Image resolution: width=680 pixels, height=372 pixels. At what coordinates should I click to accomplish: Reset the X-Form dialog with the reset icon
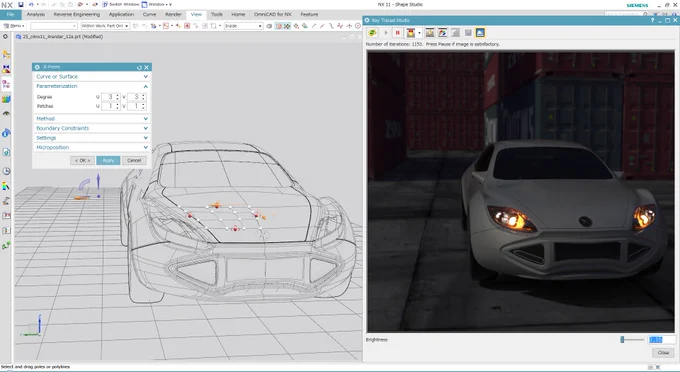coord(139,67)
